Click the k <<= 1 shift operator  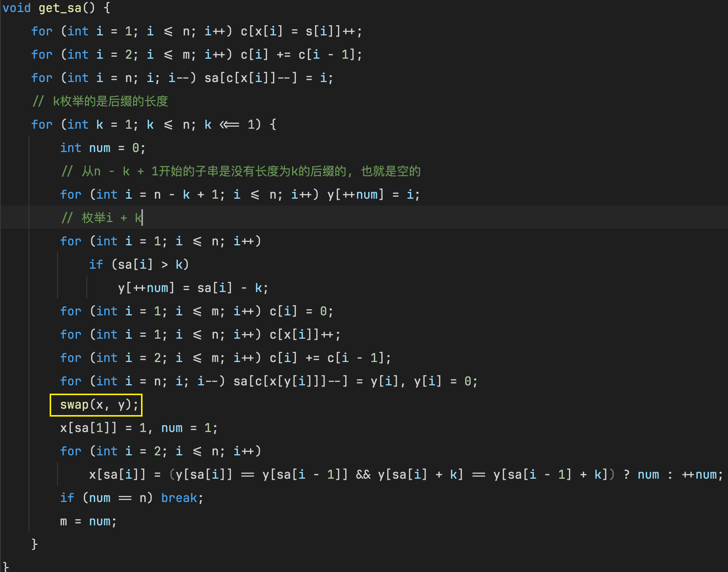229,125
